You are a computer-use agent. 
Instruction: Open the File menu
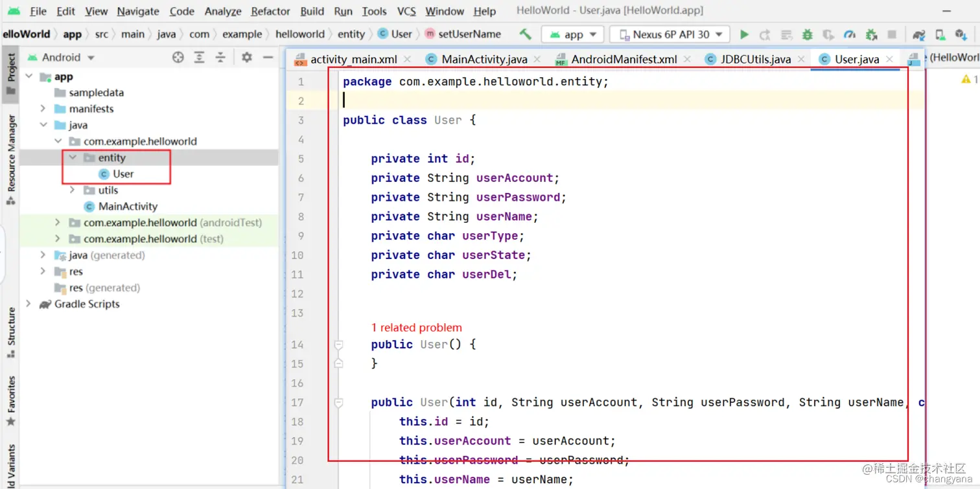pos(38,11)
